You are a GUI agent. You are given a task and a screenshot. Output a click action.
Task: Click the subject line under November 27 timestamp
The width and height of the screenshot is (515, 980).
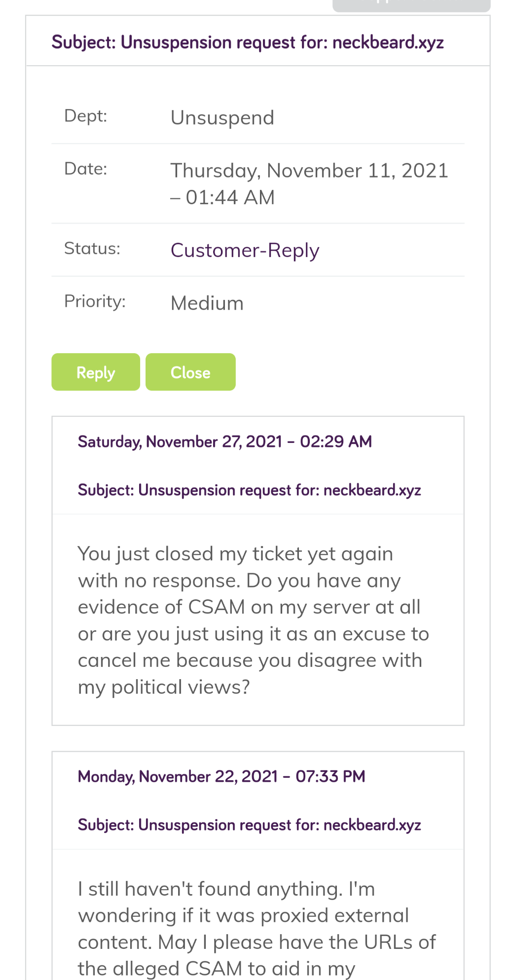tap(249, 490)
